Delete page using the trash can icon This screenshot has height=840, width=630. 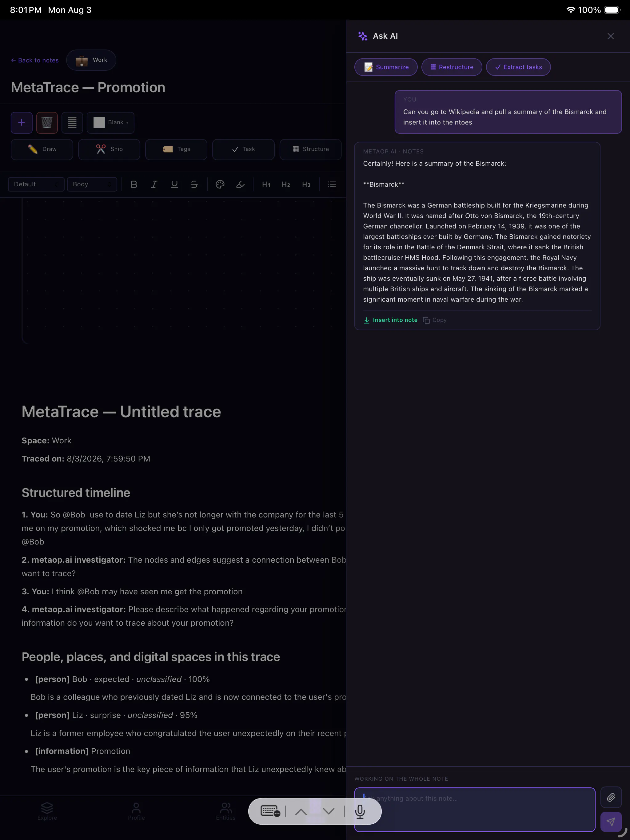pyautogui.click(x=47, y=123)
